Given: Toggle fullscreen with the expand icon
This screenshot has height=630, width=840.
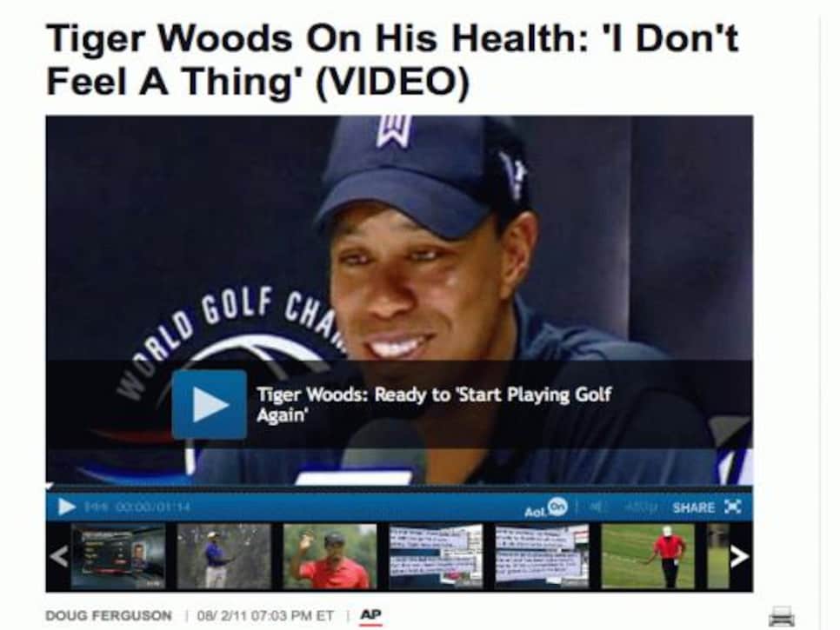Looking at the screenshot, I should [733, 507].
